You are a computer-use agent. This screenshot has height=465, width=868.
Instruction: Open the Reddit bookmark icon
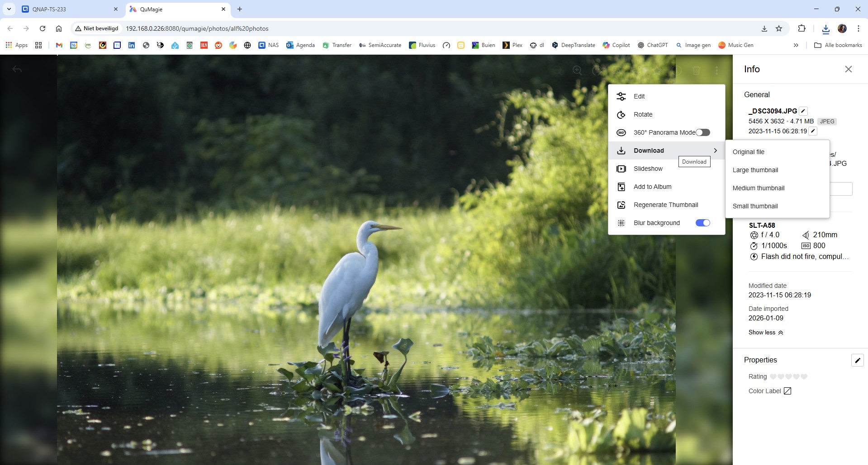[218, 45]
